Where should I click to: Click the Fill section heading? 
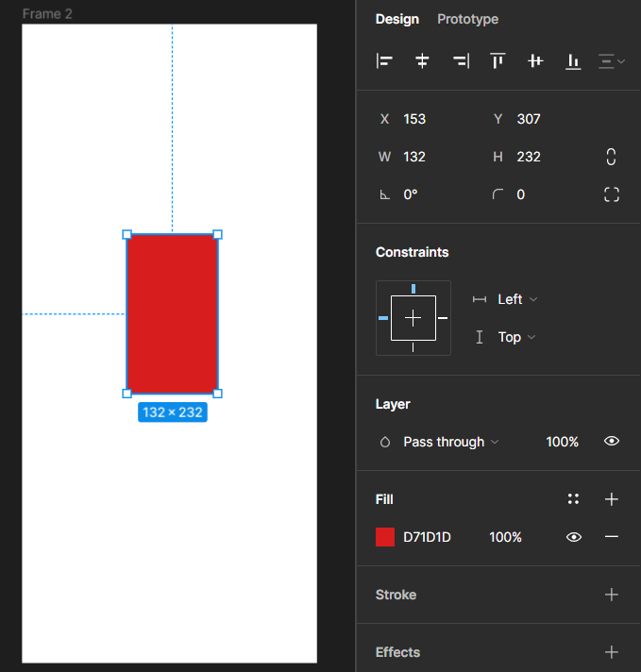[384, 499]
